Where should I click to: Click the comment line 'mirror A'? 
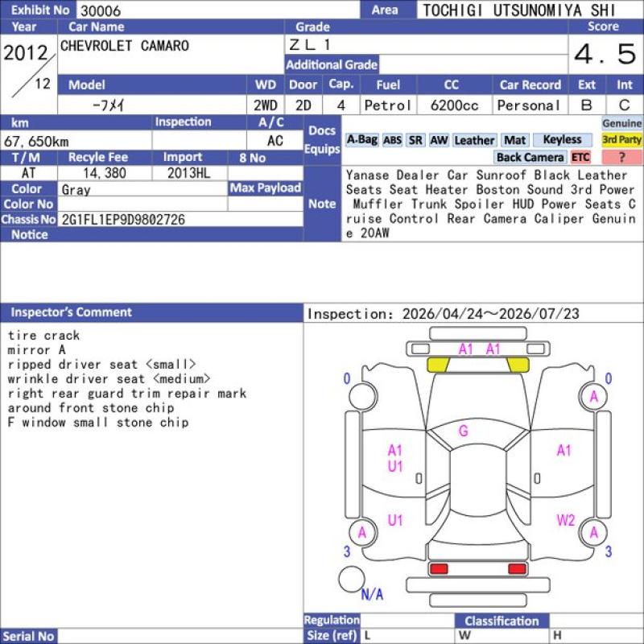pos(36,350)
